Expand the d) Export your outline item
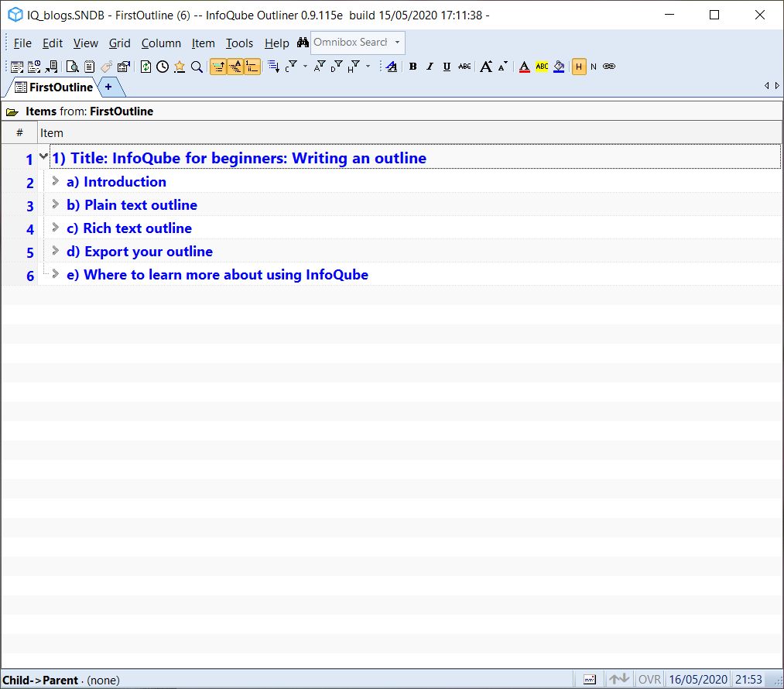Image resolution: width=784 pixels, height=689 pixels. [56, 251]
